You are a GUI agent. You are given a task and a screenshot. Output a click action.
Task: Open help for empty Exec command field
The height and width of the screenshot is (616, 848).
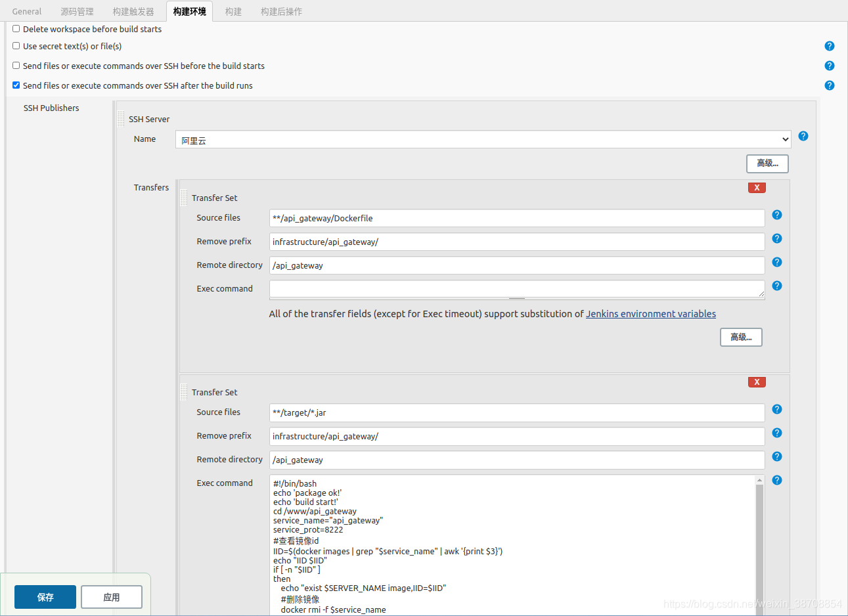click(776, 286)
